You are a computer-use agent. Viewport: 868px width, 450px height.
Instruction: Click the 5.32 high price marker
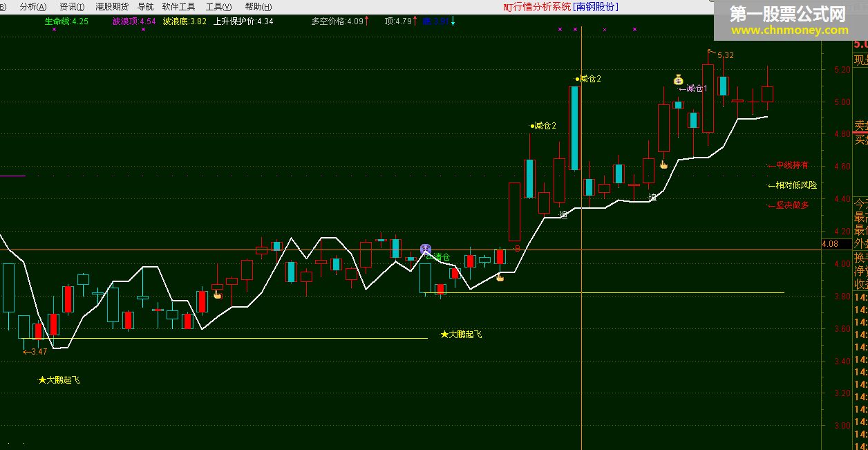725,55
